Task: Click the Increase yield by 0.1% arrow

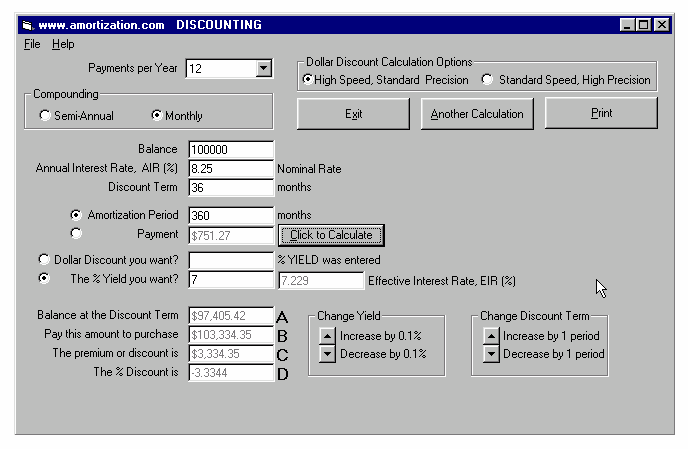Action: pyautogui.click(x=326, y=336)
